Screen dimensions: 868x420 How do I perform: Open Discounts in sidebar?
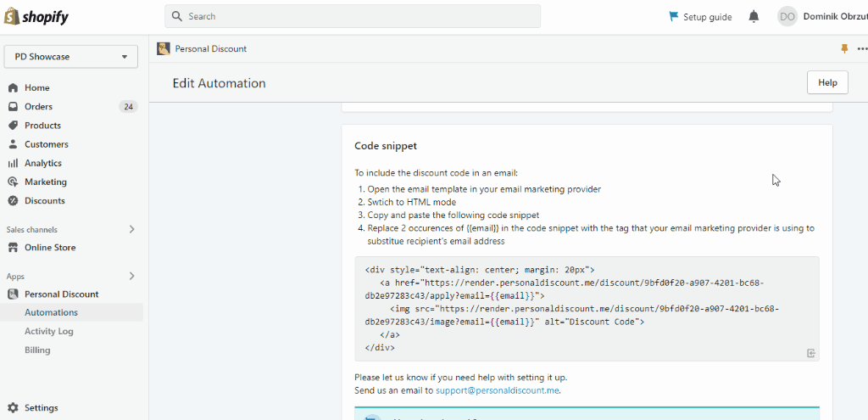tap(45, 200)
